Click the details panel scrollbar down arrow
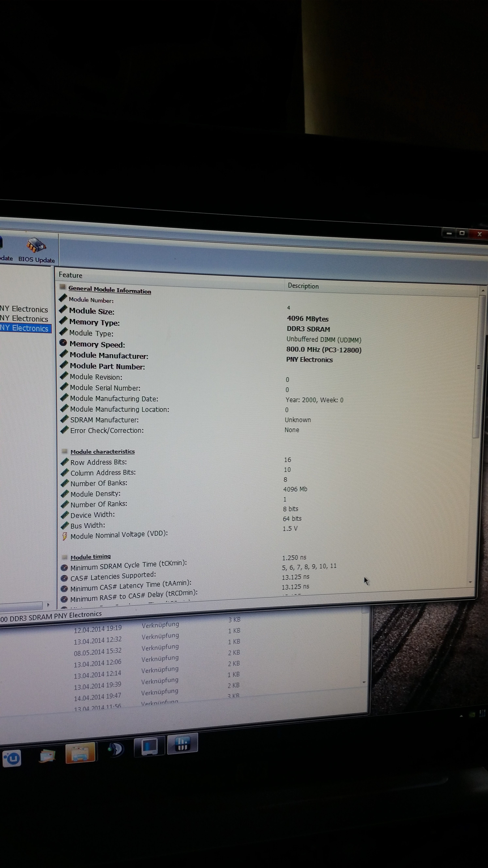Image resolution: width=488 pixels, height=868 pixels. pyautogui.click(x=470, y=582)
